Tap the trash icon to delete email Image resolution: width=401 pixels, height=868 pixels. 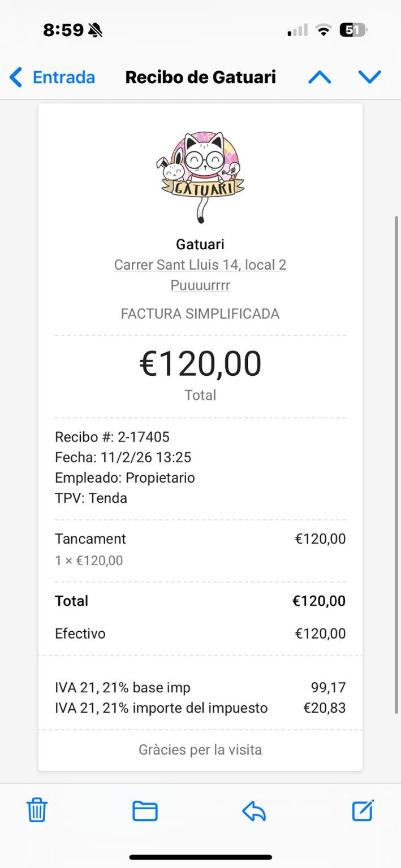[x=37, y=810]
